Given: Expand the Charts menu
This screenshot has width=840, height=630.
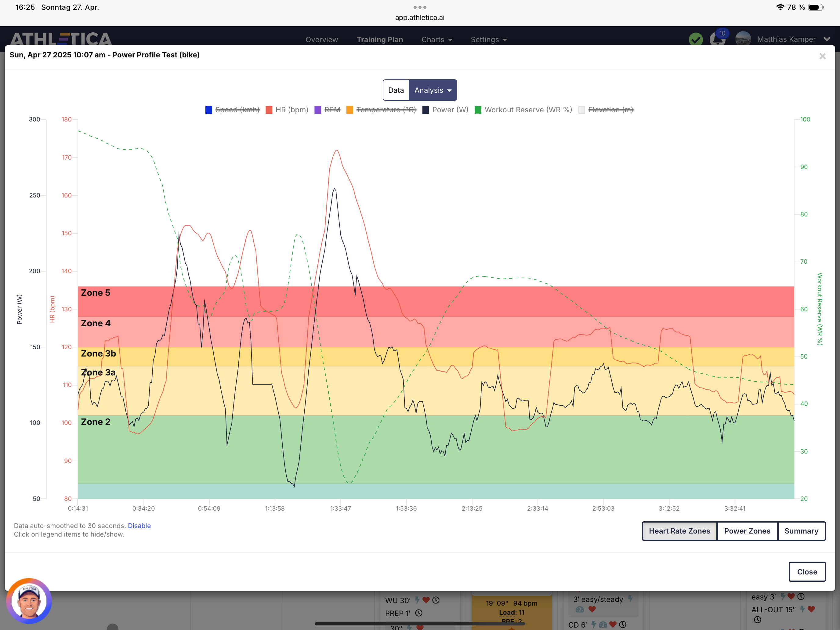Looking at the screenshot, I should tap(437, 39).
